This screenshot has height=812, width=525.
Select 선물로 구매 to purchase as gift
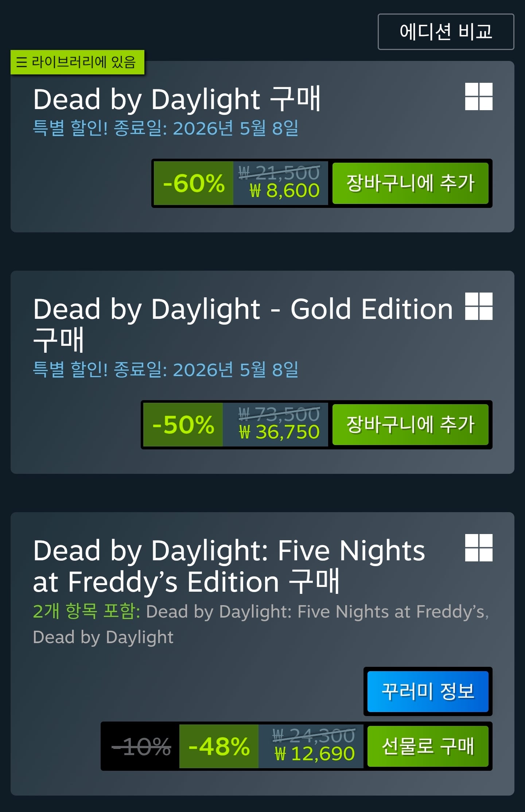tap(428, 746)
